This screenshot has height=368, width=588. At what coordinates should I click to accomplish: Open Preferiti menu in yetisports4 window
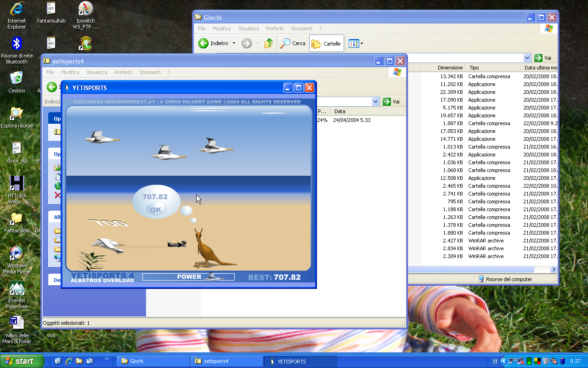[123, 72]
